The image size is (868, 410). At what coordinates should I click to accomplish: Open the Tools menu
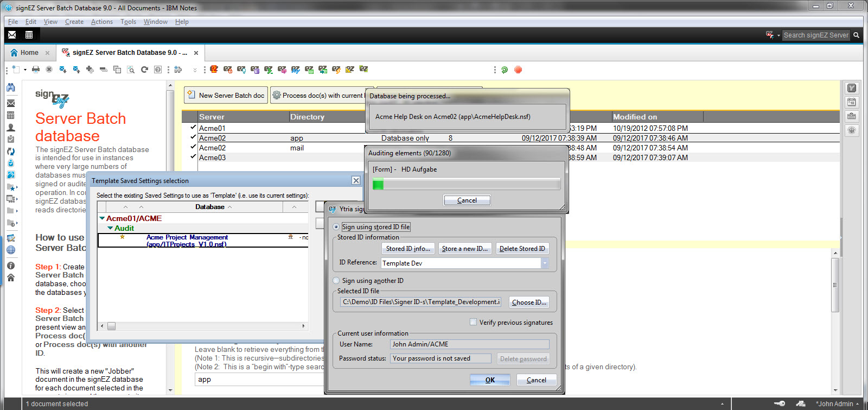pyautogui.click(x=128, y=22)
